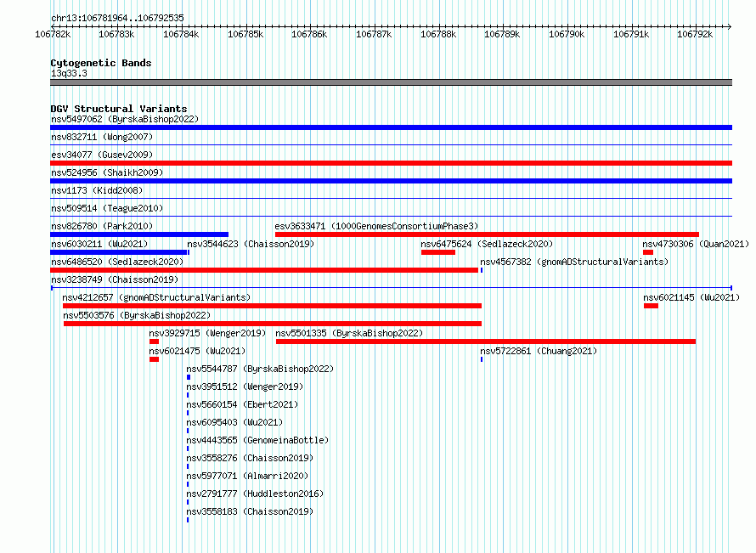Select the 13q33.3 band label

[x=69, y=73]
